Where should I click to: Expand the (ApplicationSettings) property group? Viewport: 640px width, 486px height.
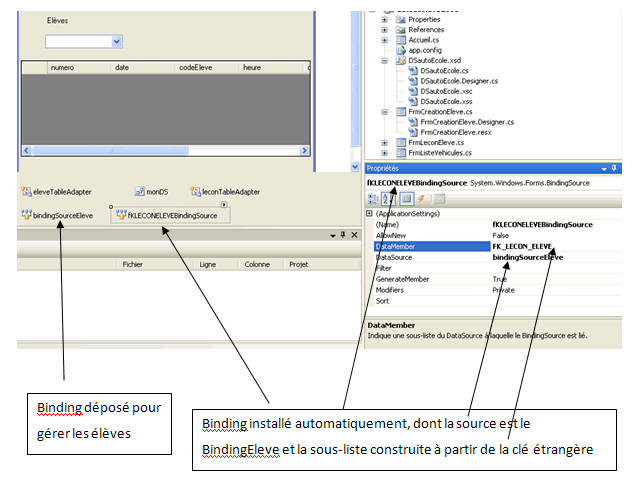coord(371,214)
